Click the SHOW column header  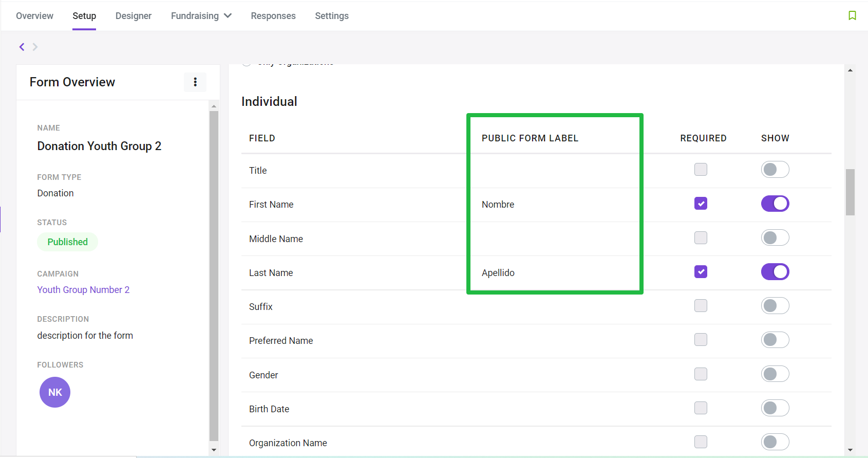pos(775,138)
